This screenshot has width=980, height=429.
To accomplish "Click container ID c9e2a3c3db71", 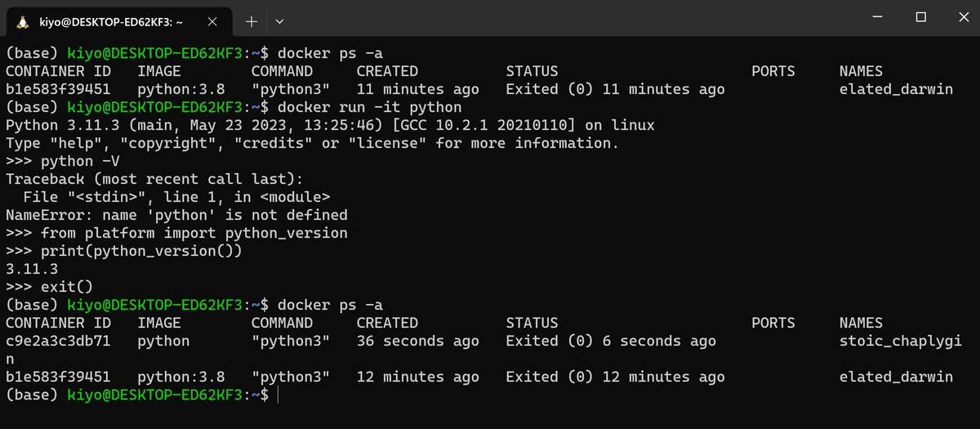I will [58, 342].
